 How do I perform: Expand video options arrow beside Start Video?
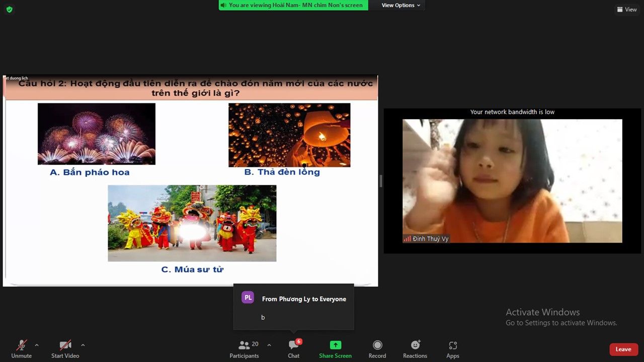pyautogui.click(x=83, y=345)
